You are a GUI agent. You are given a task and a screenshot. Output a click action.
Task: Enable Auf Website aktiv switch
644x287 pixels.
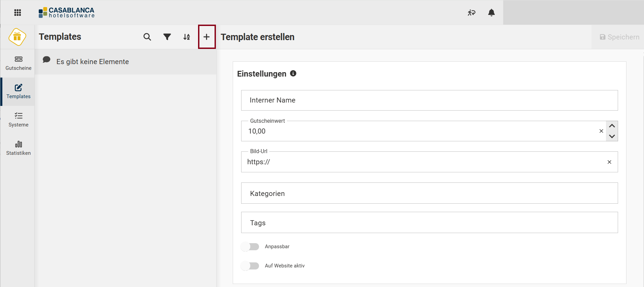(x=250, y=266)
